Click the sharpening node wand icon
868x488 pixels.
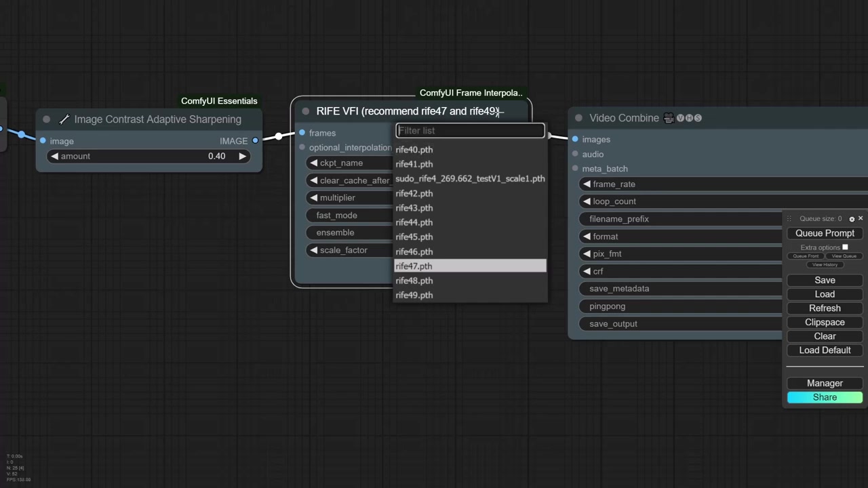point(64,119)
